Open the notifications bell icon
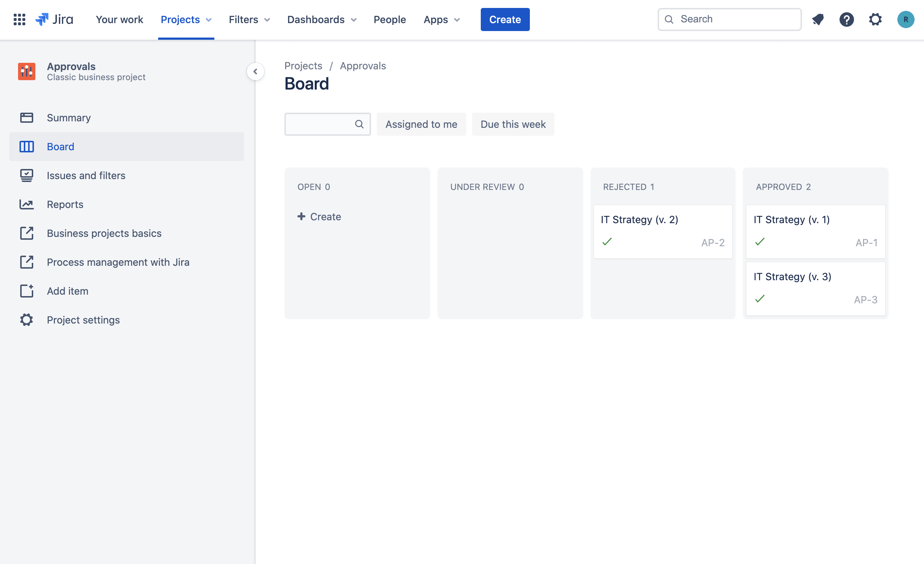Image resolution: width=924 pixels, height=564 pixels. pos(818,19)
